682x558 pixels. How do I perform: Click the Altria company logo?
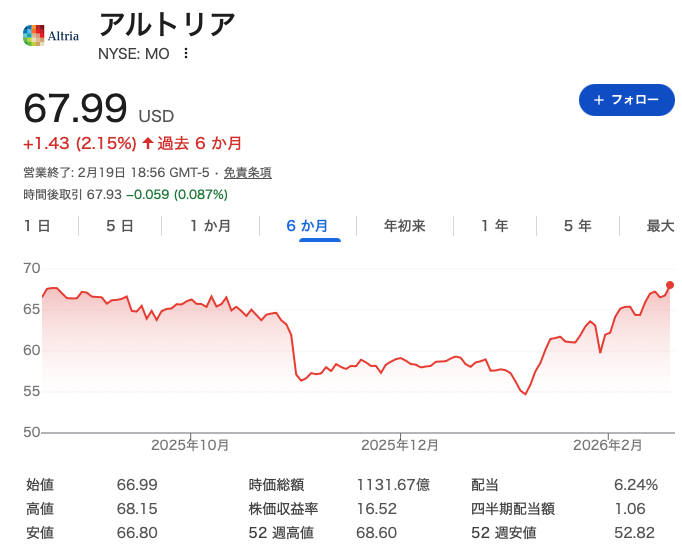pyautogui.click(x=50, y=36)
